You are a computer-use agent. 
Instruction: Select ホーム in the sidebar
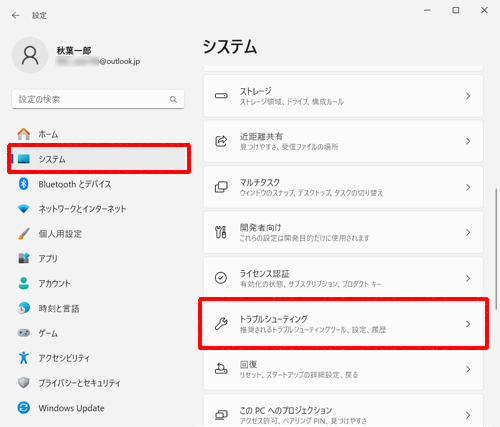(x=99, y=134)
